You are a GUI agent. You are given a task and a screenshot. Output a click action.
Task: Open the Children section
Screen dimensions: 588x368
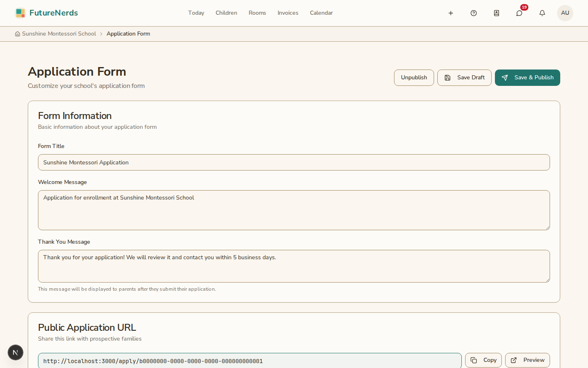point(226,13)
